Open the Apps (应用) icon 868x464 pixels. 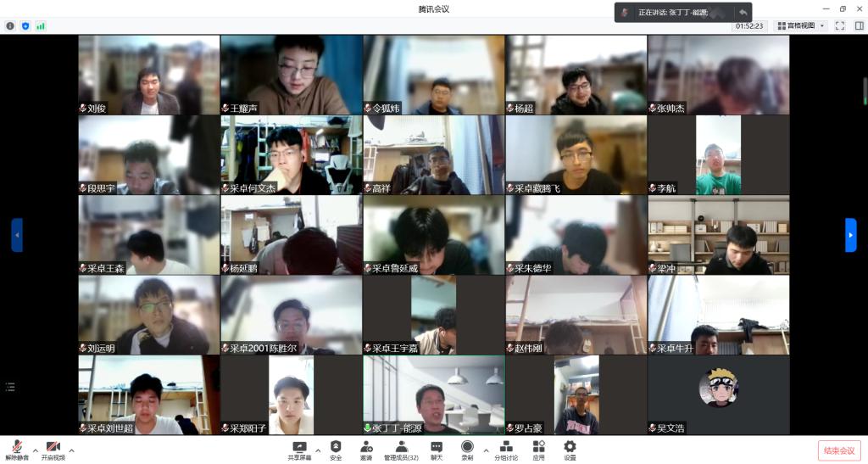538,450
